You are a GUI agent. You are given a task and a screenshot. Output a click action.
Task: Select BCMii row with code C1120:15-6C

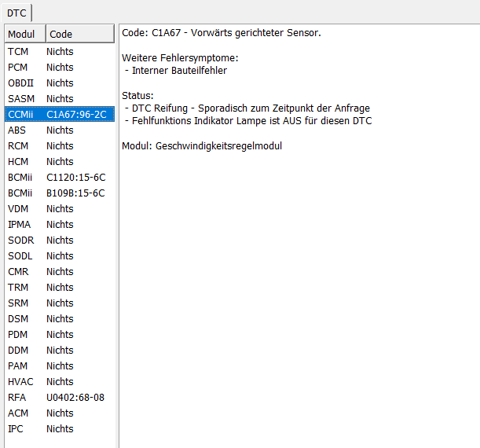(x=59, y=178)
